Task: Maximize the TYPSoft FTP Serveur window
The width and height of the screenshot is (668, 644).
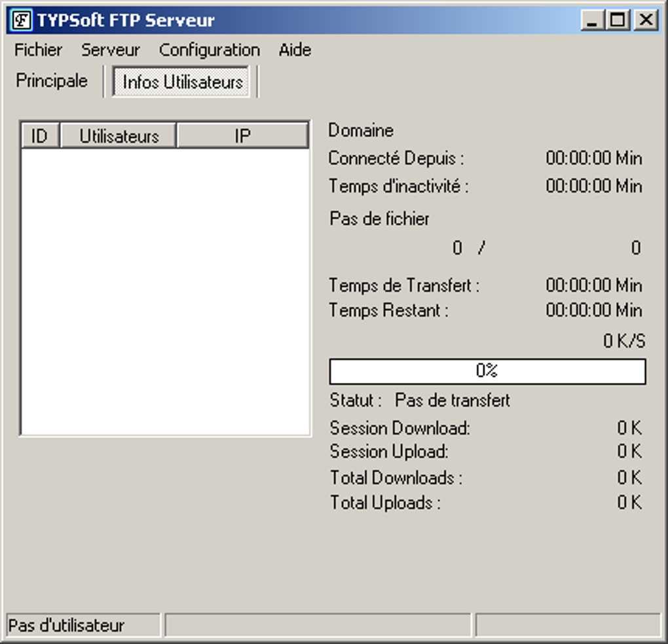Action: click(618, 20)
